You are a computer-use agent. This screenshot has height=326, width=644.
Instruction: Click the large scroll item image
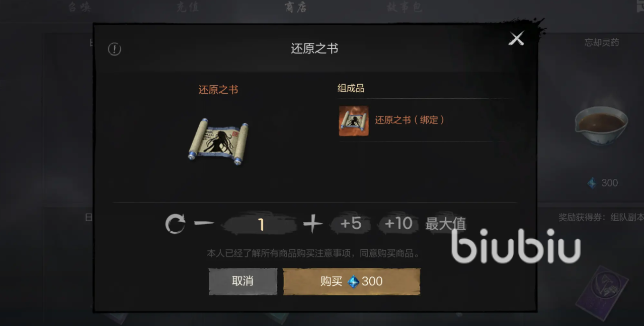click(x=218, y=139)
